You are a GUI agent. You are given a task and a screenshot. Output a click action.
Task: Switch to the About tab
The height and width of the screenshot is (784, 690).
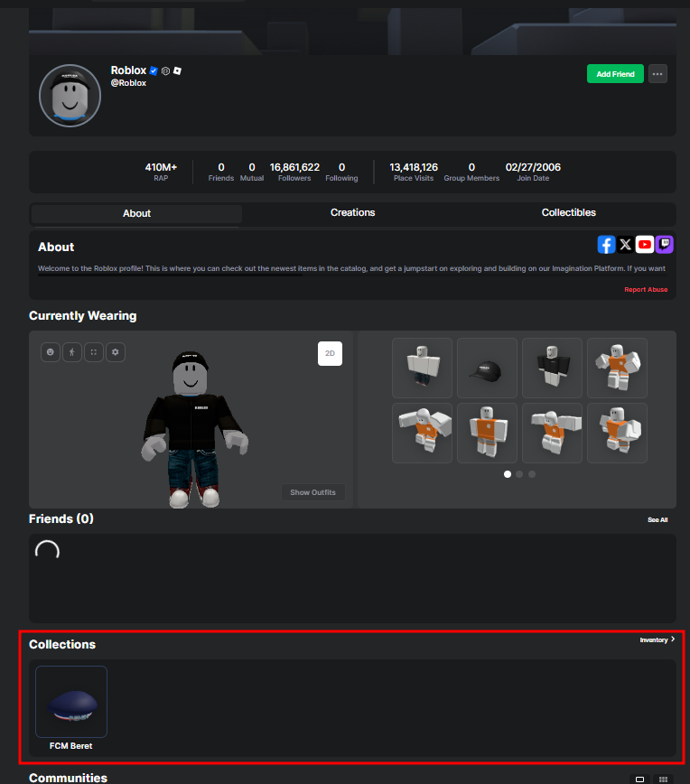point(136,213)
